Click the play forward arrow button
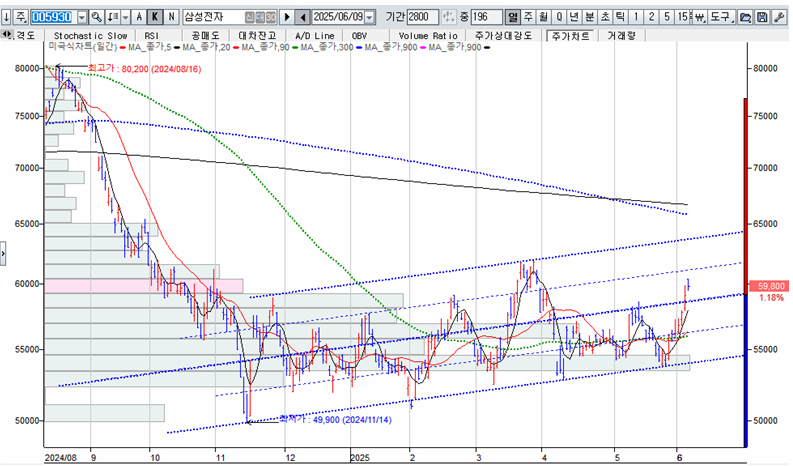The height and width of the screenshot is (466, 793). pos(287,17)
